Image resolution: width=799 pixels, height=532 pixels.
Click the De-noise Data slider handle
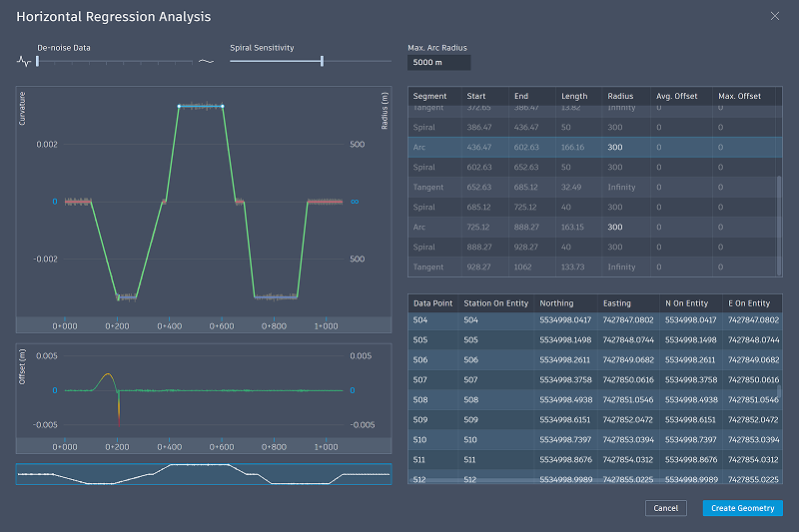pos(37,62)
